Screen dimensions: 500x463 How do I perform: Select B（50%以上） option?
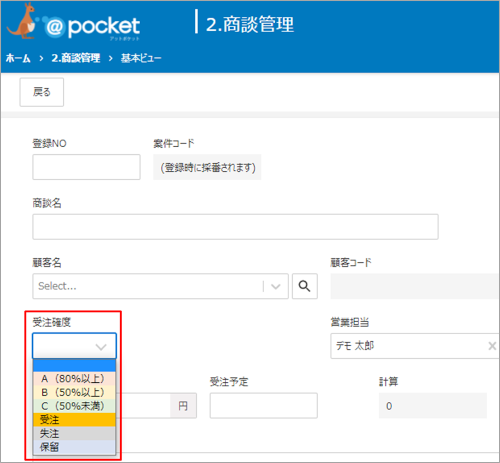click(x=74, y=392)
